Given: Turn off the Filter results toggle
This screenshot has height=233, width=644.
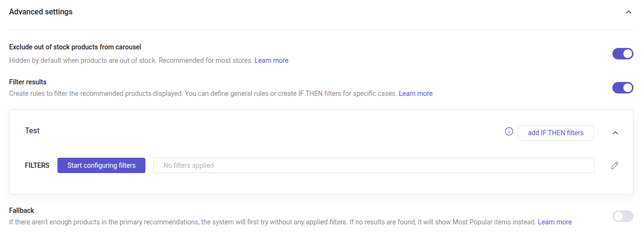Looking at the screenshot, I should click(x=622, y=88).
